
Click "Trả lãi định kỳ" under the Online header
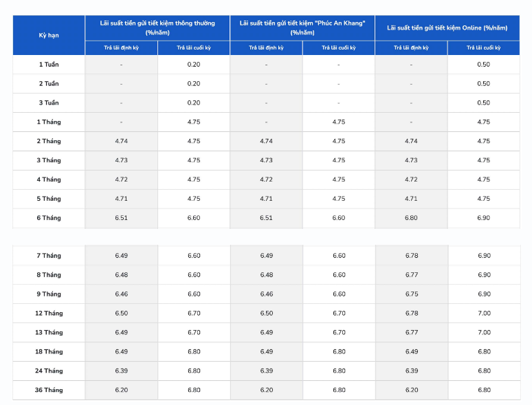pyautogui.click(x=411, y=48)
